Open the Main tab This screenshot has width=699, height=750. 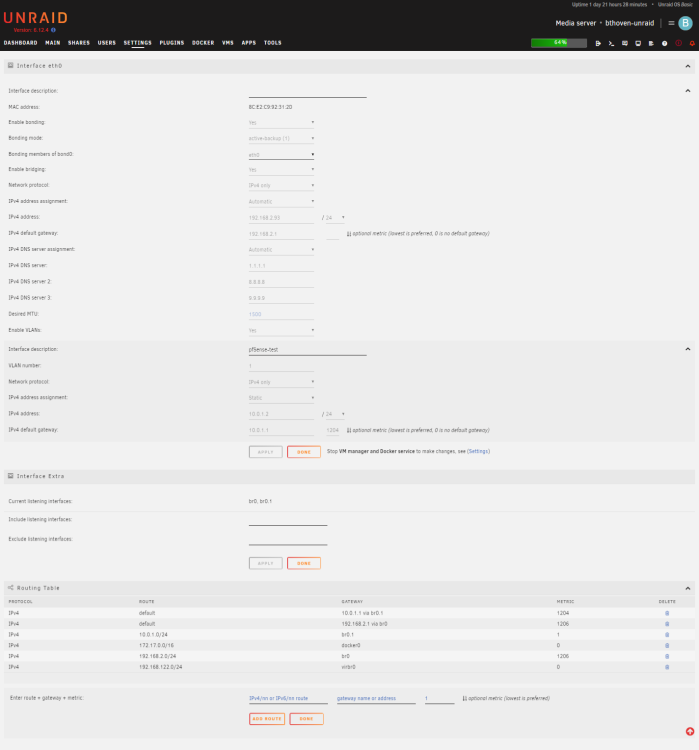click(53, 43)
